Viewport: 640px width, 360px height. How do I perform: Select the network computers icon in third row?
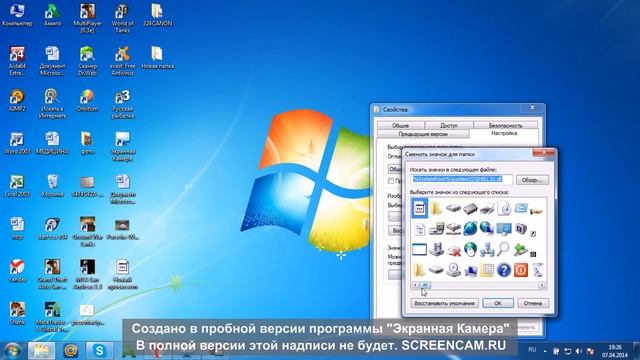(x=487, y=249)
